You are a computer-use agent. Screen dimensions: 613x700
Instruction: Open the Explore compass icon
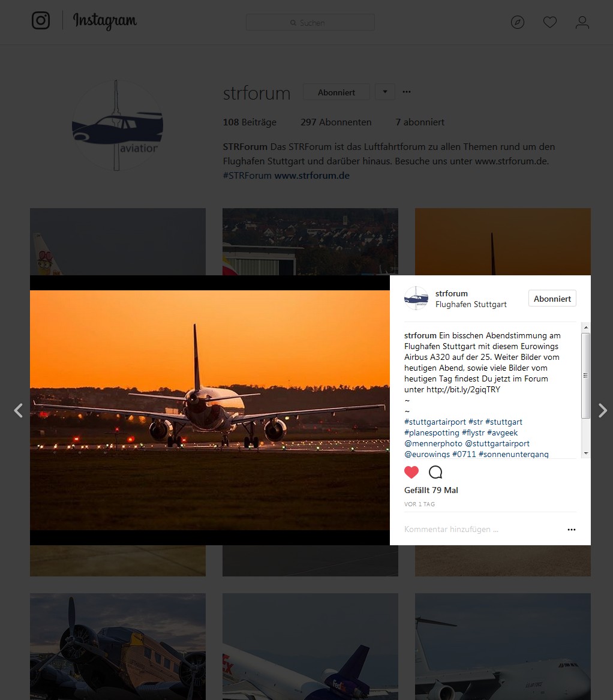click(518, 22)
